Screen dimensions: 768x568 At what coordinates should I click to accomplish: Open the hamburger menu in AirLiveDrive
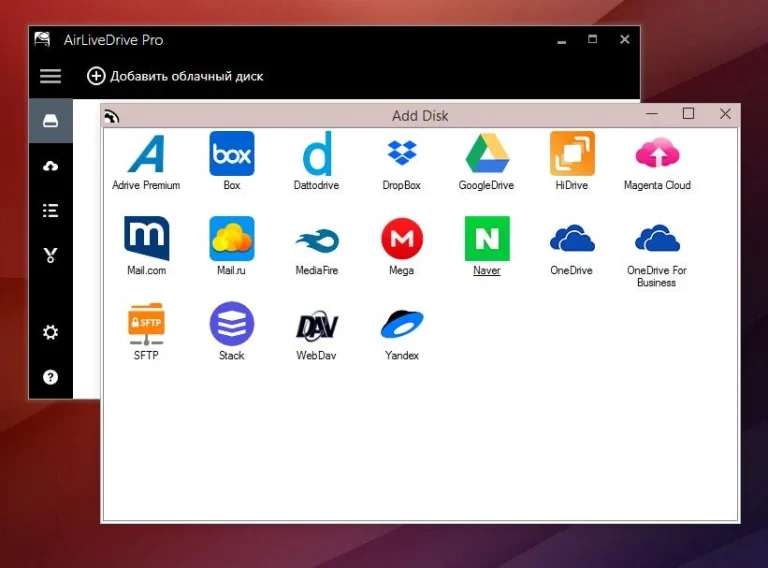coord(50,76)
